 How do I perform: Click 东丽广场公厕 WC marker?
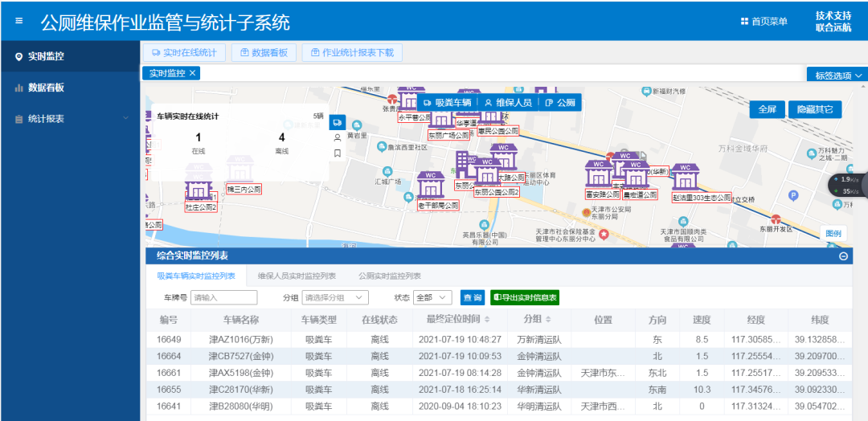click(442, 118)
